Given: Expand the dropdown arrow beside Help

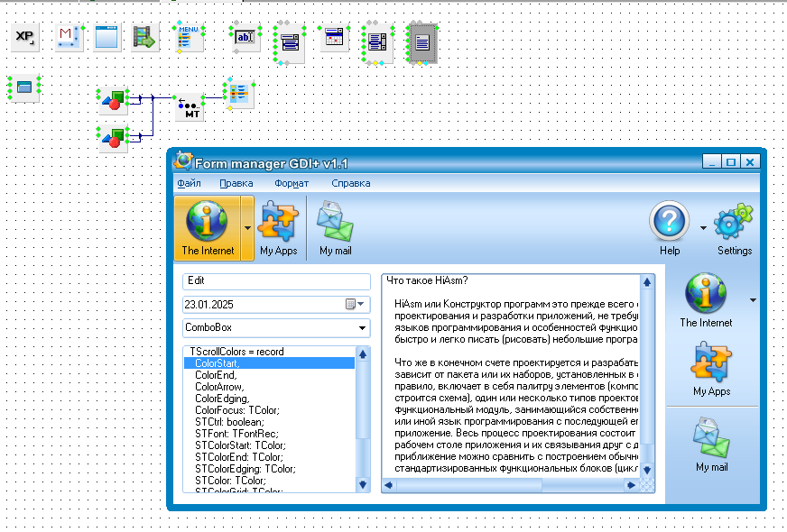Looking at the screenshot, I should [703, 228].
